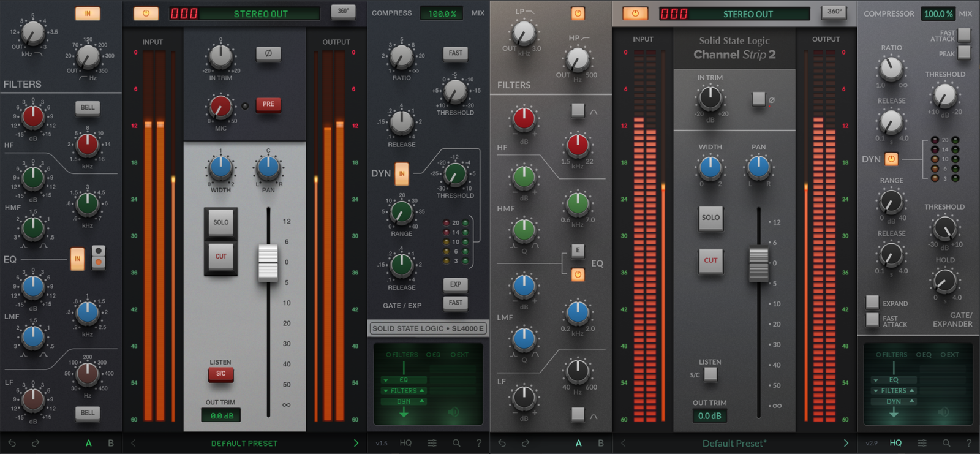980x454 pixels.
Task: Toggle power button of left Channel Strip plugin
Action: 146,13
